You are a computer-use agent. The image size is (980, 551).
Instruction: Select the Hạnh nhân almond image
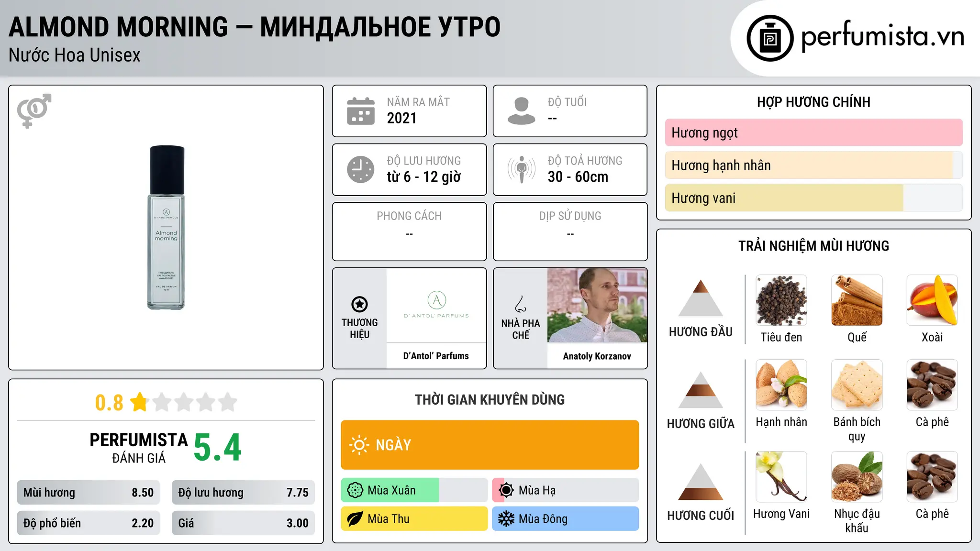point(781,385)
